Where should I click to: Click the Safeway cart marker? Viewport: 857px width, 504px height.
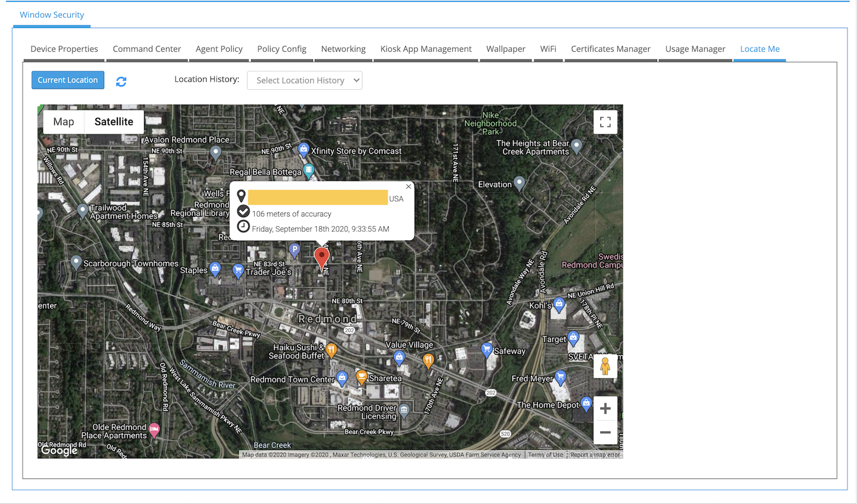[x=487, y=349]
